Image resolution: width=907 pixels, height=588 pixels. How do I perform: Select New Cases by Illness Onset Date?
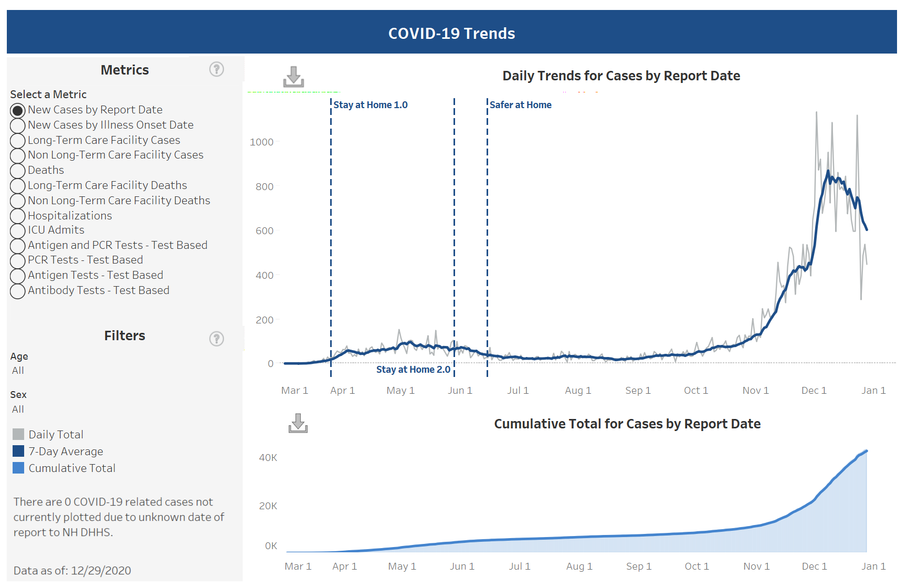(18, 125)
